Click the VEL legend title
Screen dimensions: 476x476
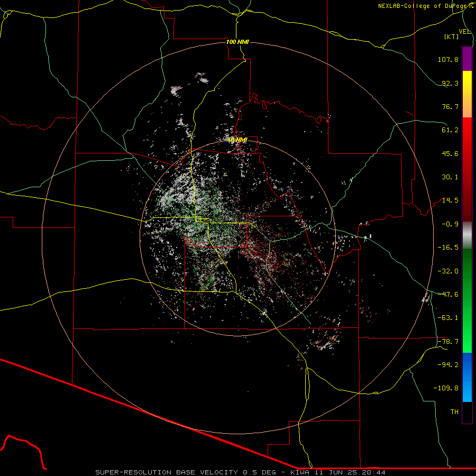coord(465,32)
